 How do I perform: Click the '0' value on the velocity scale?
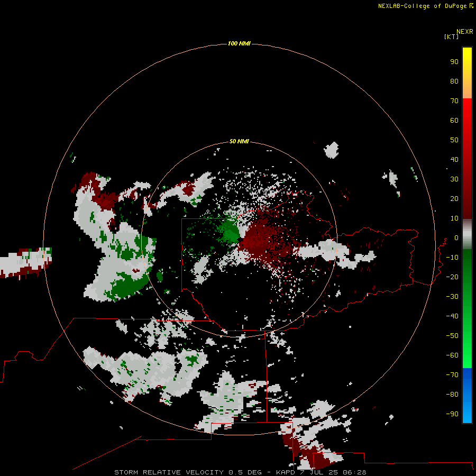(456, 238)
